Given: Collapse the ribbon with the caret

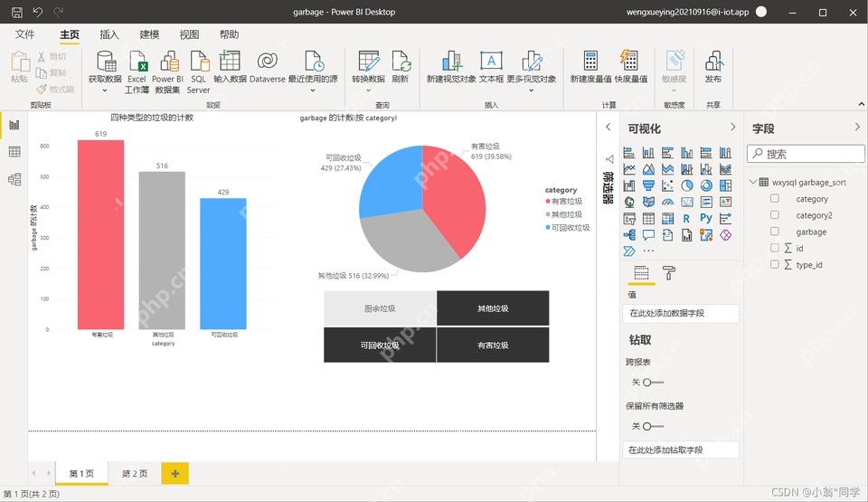Looking at the screenshot, I should point(861,104).
